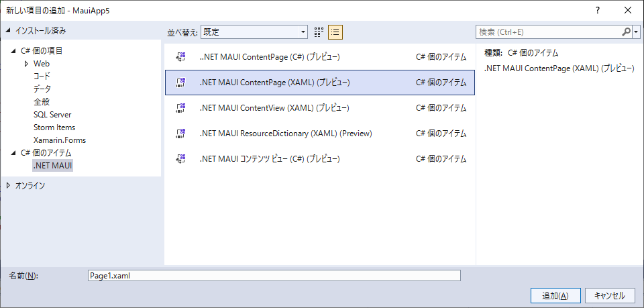Collapse the C# 個のアイテム tree node
Viewport: 644px width, 308px height.
coord(14,153)
